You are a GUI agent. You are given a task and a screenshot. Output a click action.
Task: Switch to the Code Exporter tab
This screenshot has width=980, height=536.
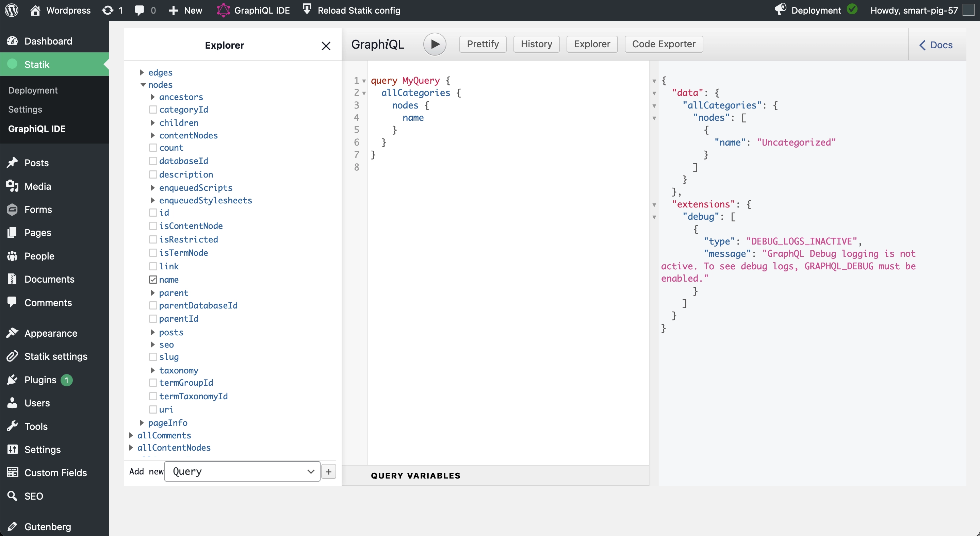coord(663,44)
